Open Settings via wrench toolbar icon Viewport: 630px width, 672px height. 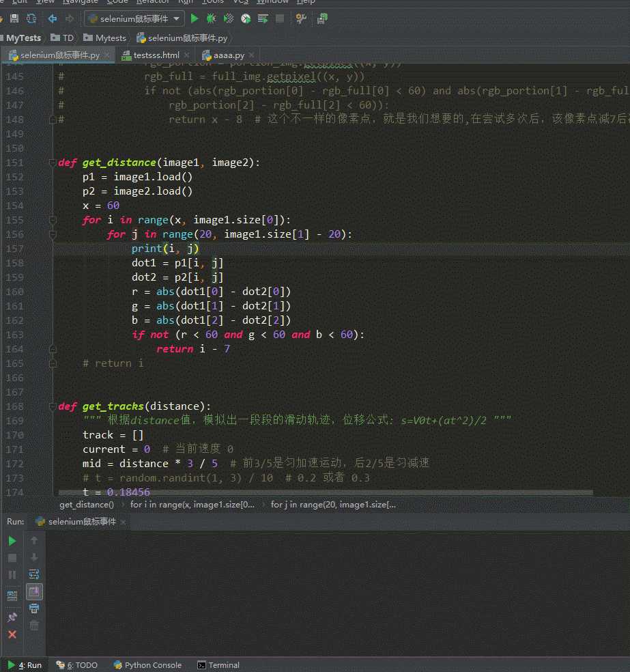point(301,18)
